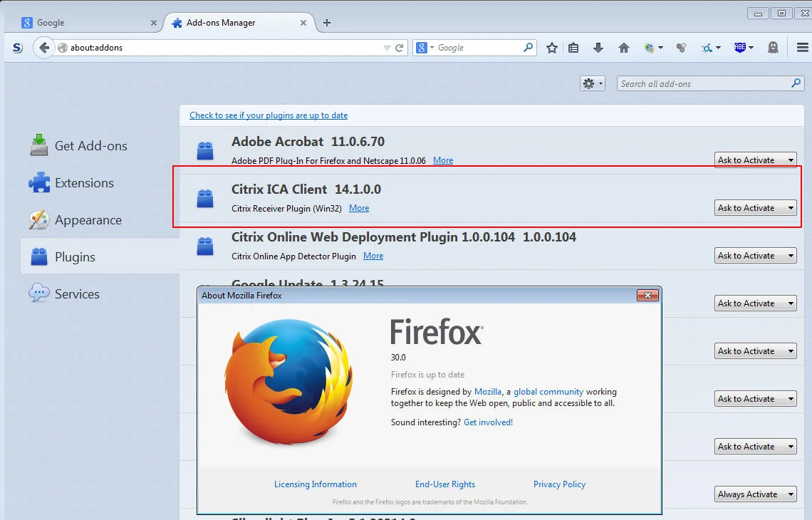Click the Citrix ICA Client 14.1.0.0 title
Screen dimensions: 812x520
[x=306, y=189]
